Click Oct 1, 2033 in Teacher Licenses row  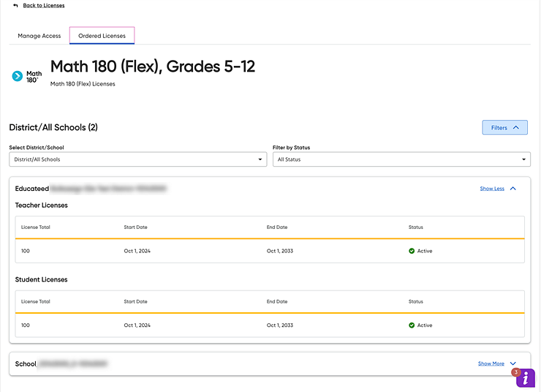tap(280, 251)
